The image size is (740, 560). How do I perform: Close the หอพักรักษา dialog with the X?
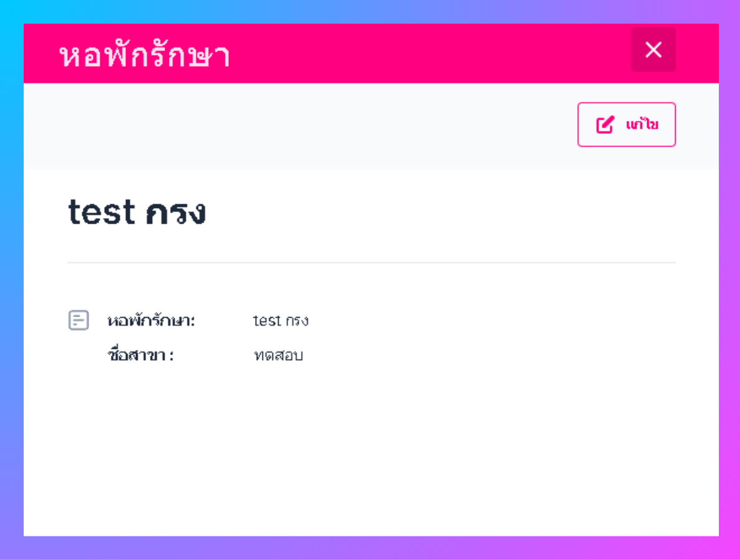653,50
